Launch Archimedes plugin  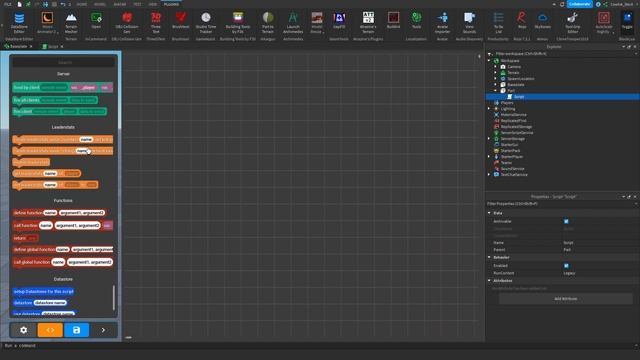pyautogui.click(x=293, y=22)
